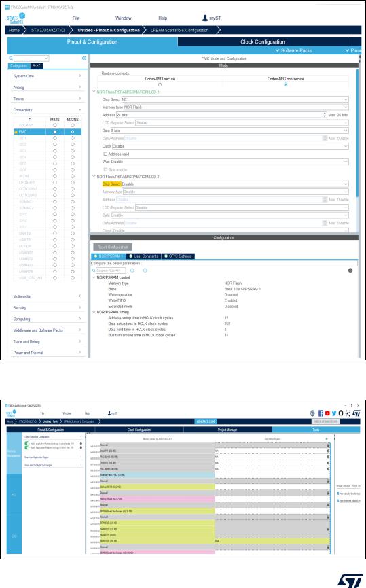Open Project Manager tab in Tools window
This screenshot has width=366, height=588.
point(227,430)
